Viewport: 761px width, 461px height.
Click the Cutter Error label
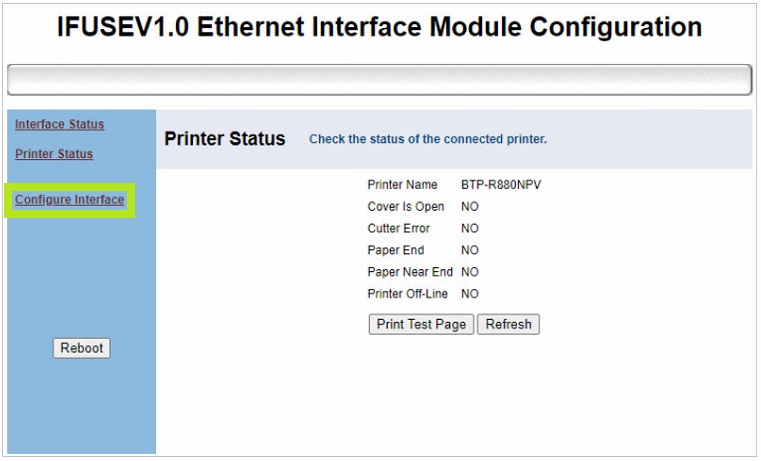coord(399,229)
